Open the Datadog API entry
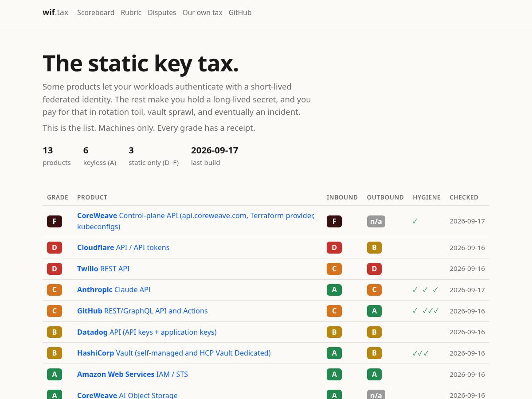Viewport: 532px width, 399px height. pos(147,332)
